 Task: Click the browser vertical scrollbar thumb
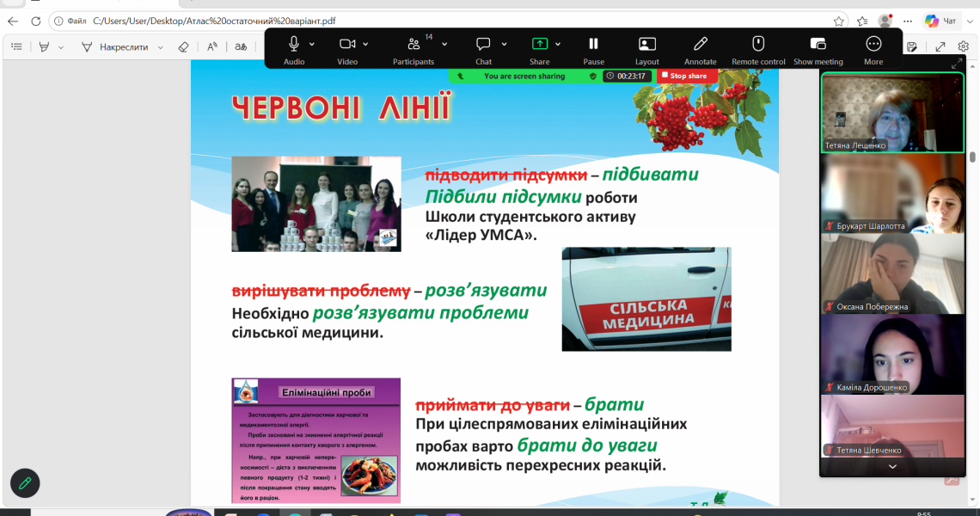pyautogui.click(x=972, y=157)
